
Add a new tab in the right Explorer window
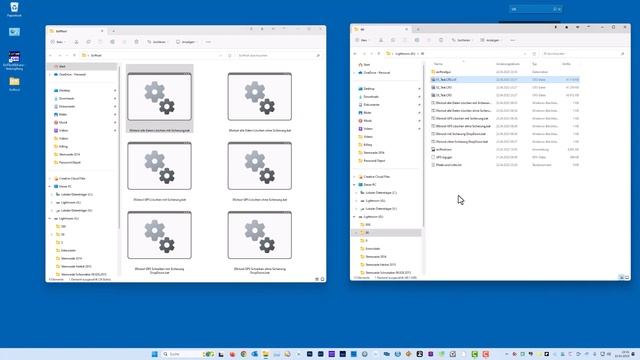click(x=418, y=29)
